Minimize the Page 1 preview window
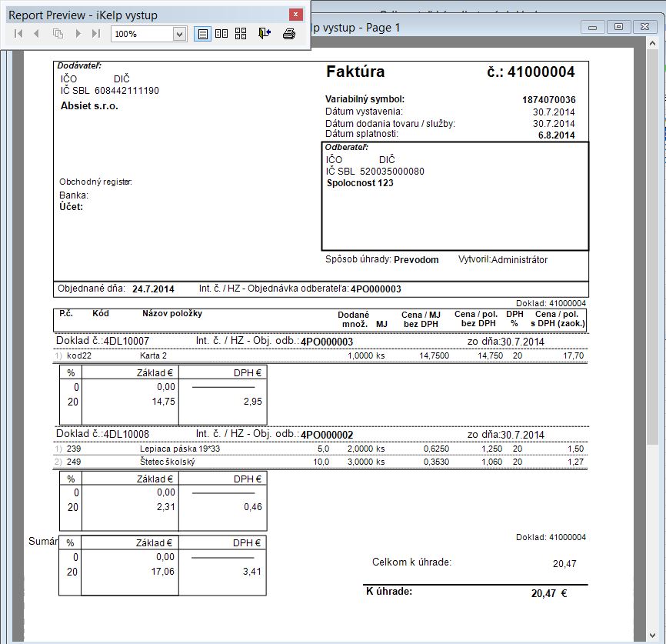This screenshot has width=666, height=644. 592,27
